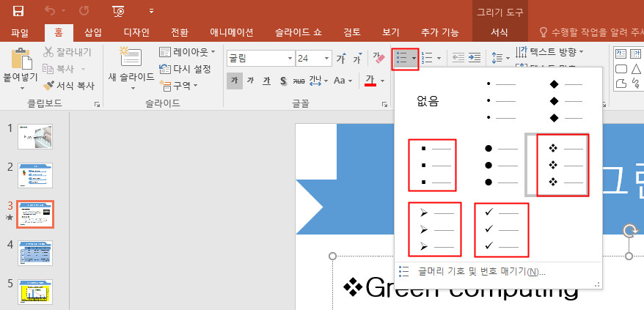Click the red font color button

[x=370, y=81]
